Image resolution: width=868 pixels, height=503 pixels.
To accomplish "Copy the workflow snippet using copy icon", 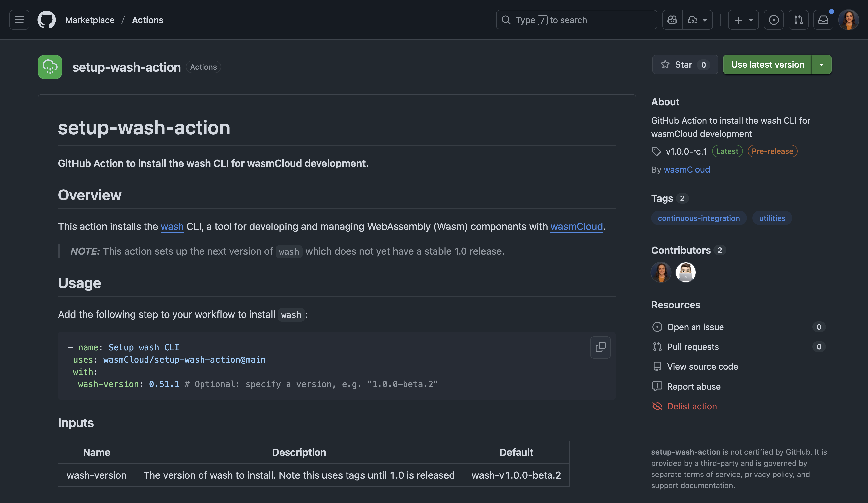I will (x=600, y=347).
